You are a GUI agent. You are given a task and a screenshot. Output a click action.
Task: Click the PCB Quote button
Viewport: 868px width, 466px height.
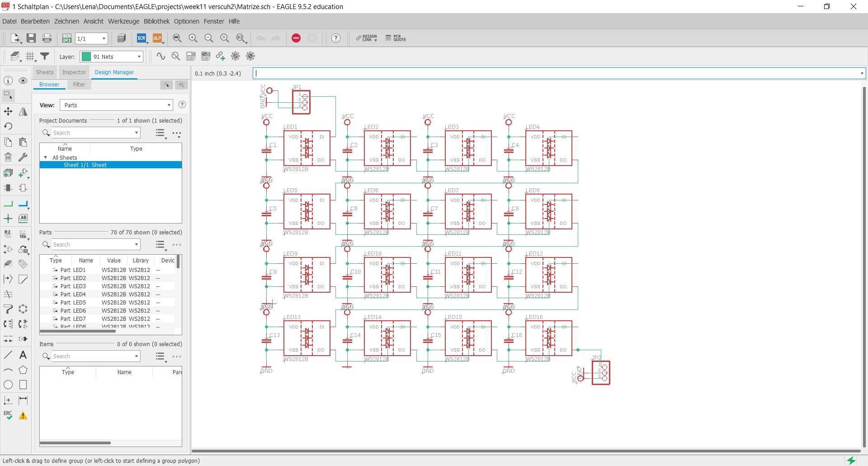396,38
